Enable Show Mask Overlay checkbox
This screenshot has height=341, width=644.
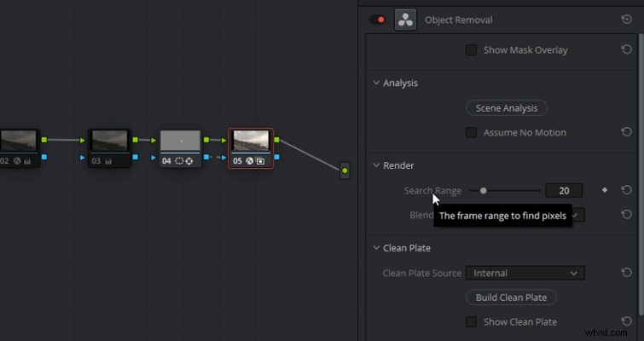click(x=471, y=50)
